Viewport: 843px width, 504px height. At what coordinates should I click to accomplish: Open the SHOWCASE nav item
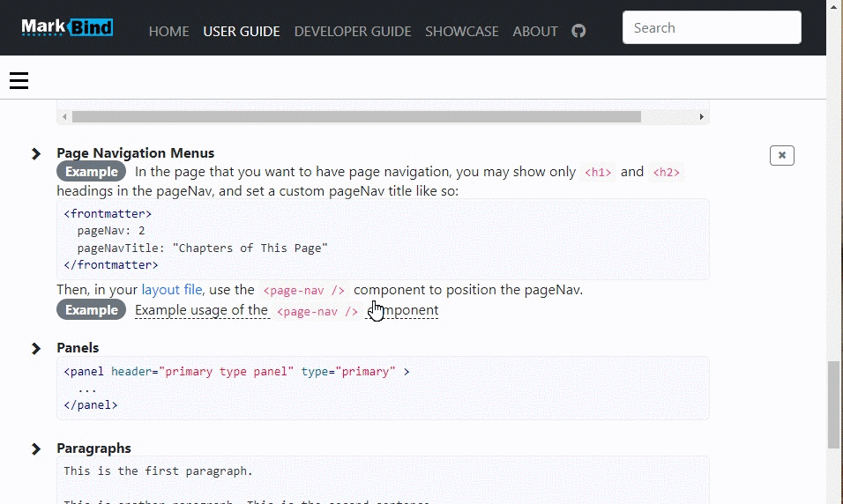click(x=462, y=31)
